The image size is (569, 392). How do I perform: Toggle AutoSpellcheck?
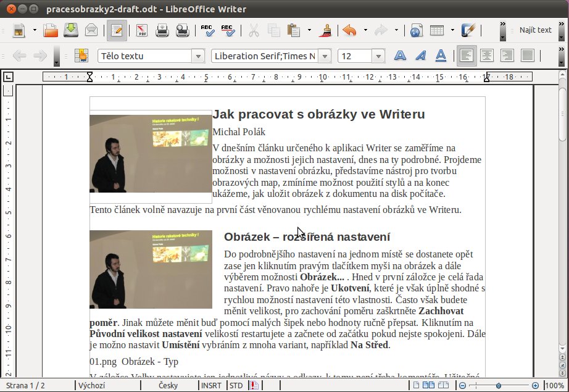click(228, 30)
